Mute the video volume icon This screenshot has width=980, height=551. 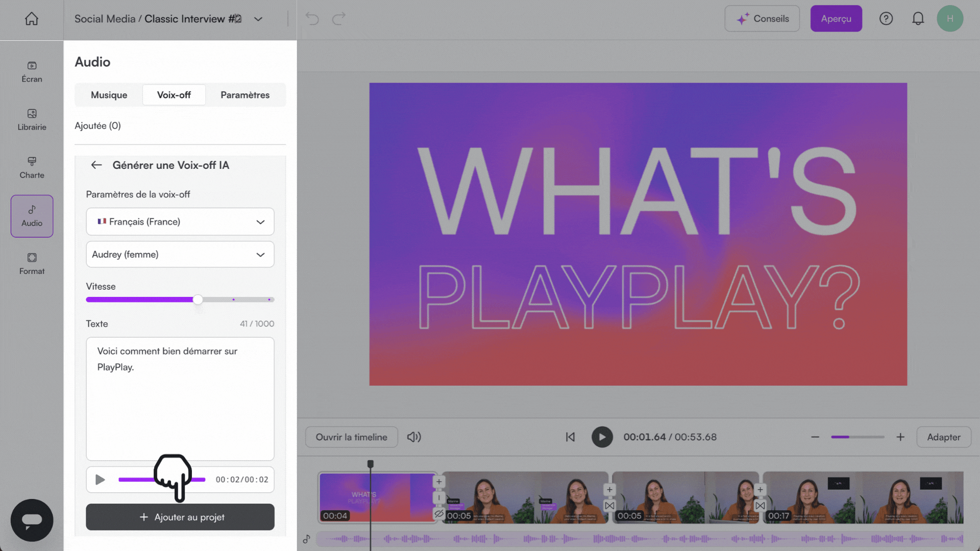(x=414, y=437)
